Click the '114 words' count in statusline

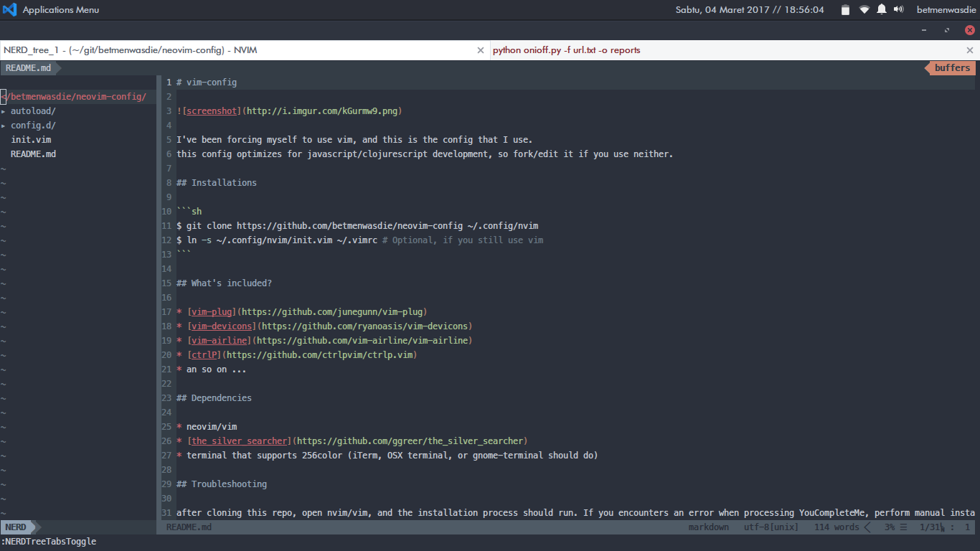point(837,527)
